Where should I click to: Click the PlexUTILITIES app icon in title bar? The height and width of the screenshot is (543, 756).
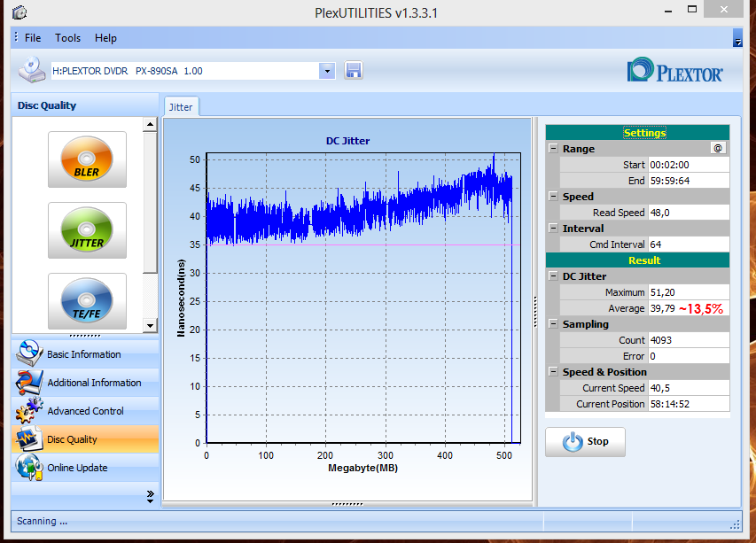pyautogui.click(x=19, y=12)
